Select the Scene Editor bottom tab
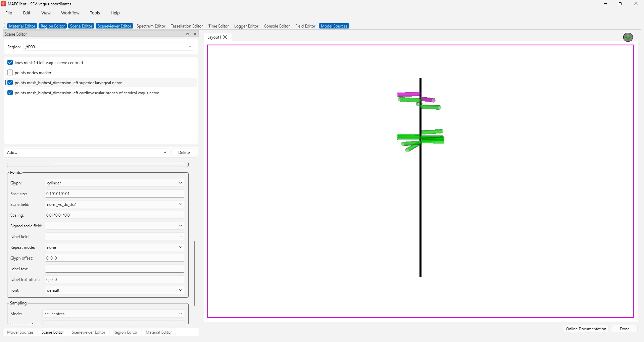 click(53, 332)
